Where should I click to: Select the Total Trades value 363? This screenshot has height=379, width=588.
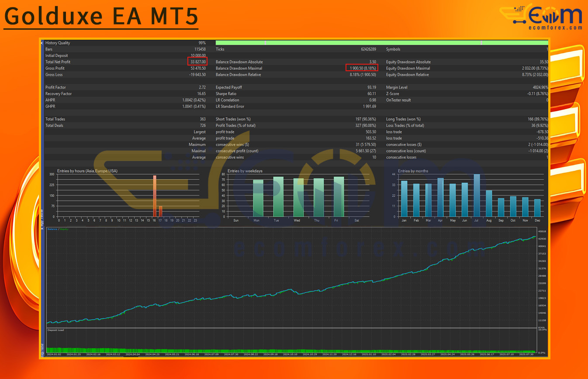pos(203,119)
